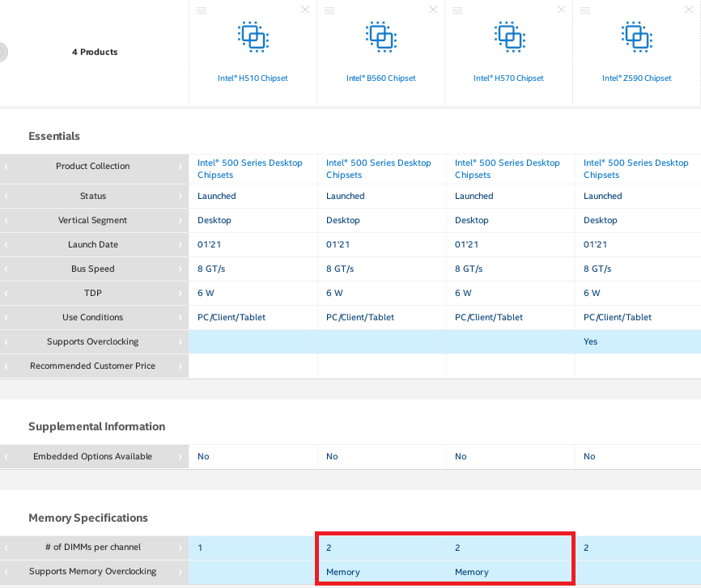Click the Intel H510 Chipset product icon
Image resolution: width=701 pixels, height=588 pixels.
[x=253, y=36]
